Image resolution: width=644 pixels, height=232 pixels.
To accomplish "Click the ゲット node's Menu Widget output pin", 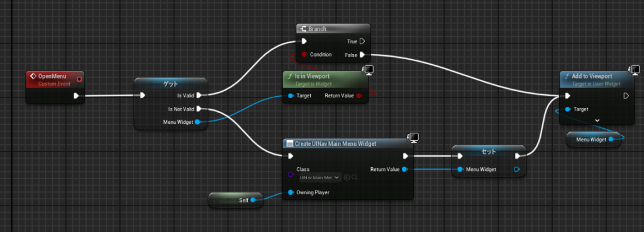I will (x=197, y=122).
